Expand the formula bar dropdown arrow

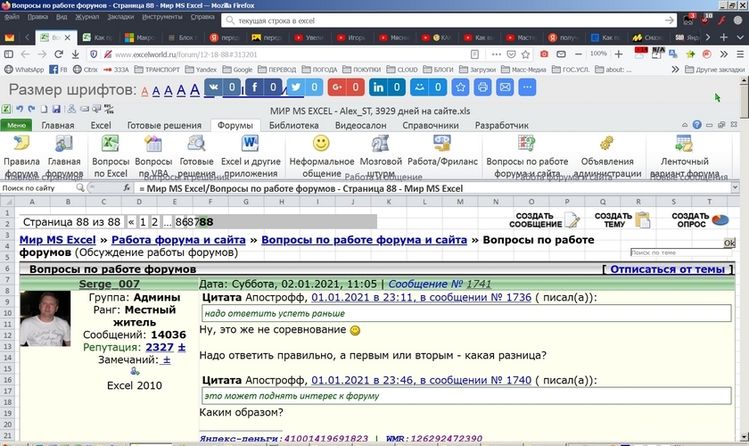[735, 188]
